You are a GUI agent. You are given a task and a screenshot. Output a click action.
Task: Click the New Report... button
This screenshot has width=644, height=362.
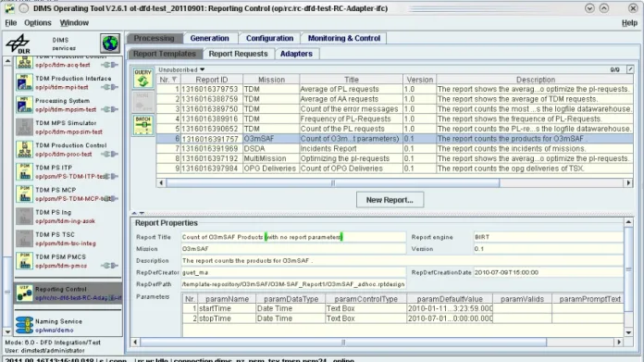390,200
